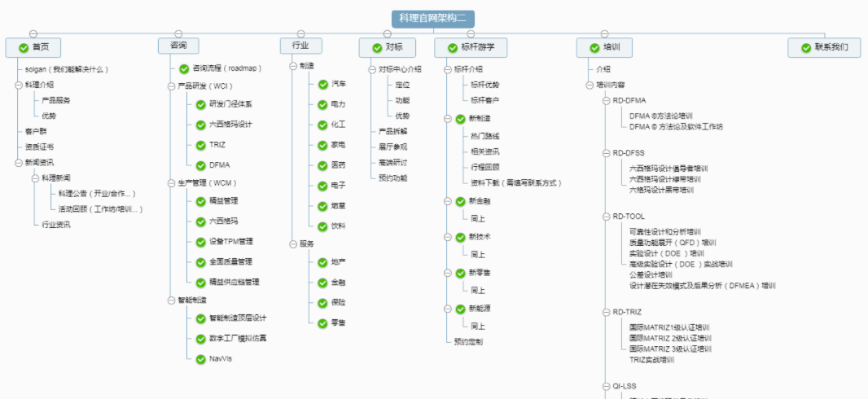Click the green checkmark icon on 首页

[24, 48]
